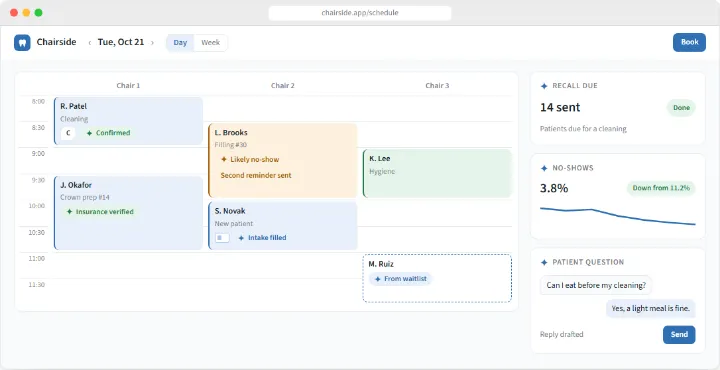Click the Insurance verified status tag
This screenshot has width=720, height=370.
coord(100,212)
